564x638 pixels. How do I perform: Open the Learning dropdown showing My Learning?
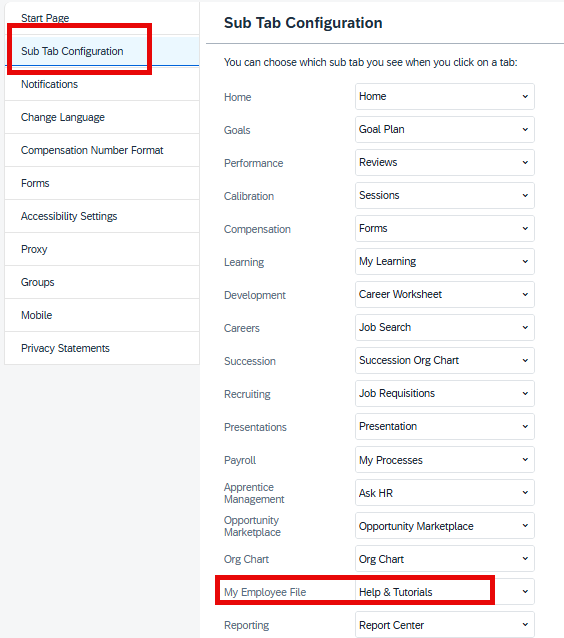click(x=444, y=261)
